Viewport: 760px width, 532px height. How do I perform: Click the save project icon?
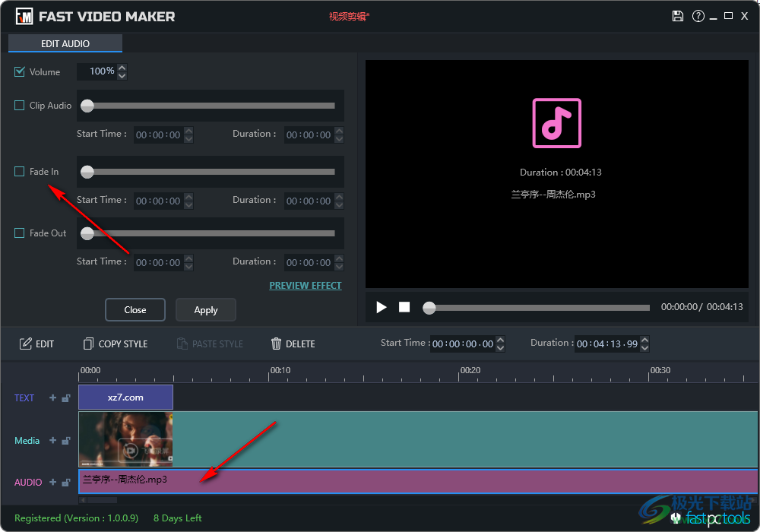(678, 16)
